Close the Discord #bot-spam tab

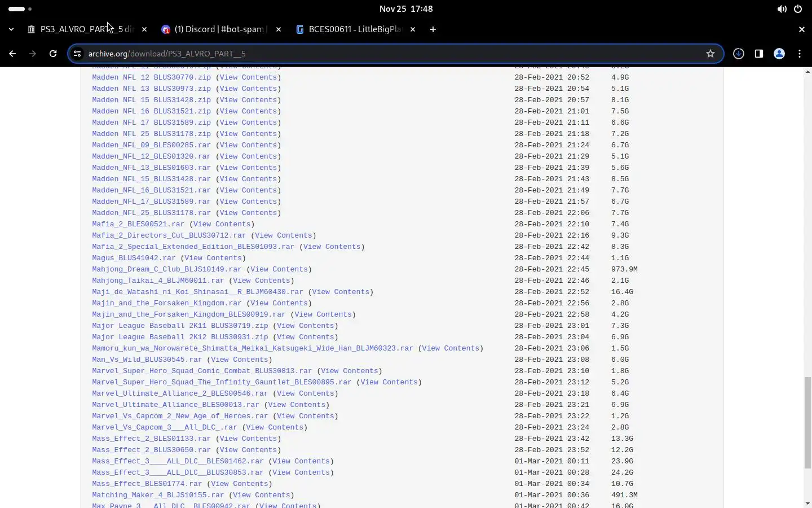279,29
